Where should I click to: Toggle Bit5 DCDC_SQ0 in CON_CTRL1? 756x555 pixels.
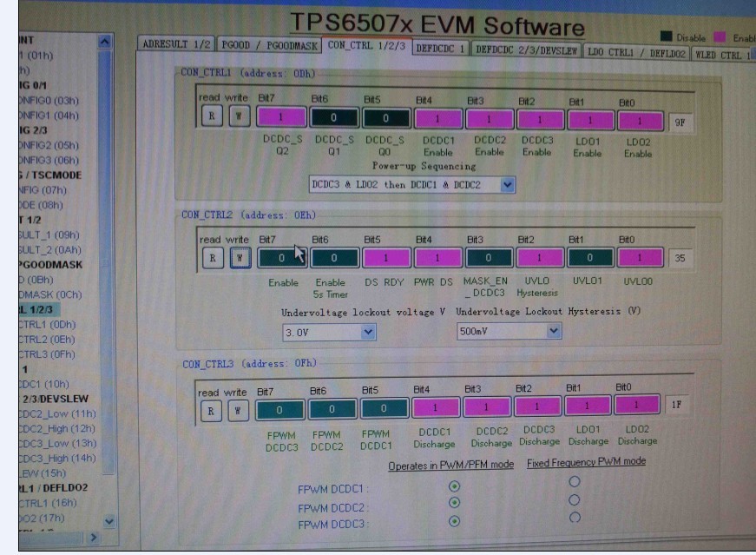pos(385,118)
